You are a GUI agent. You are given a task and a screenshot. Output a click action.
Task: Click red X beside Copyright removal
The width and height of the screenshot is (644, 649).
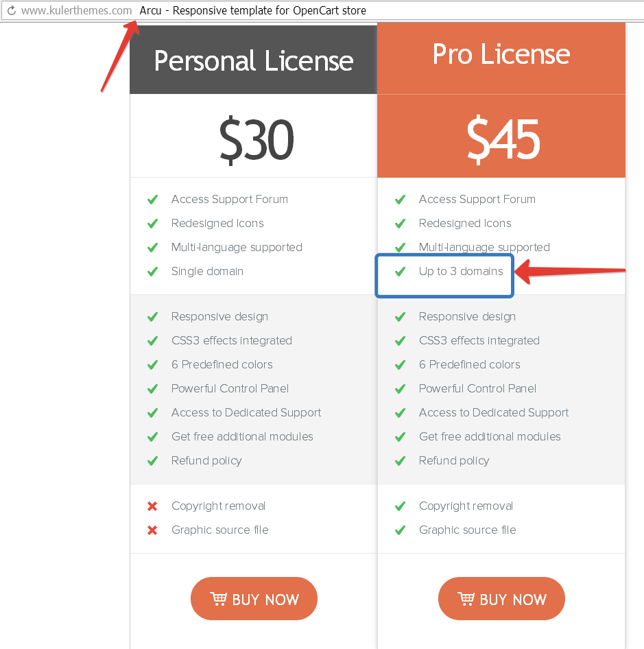152,506
